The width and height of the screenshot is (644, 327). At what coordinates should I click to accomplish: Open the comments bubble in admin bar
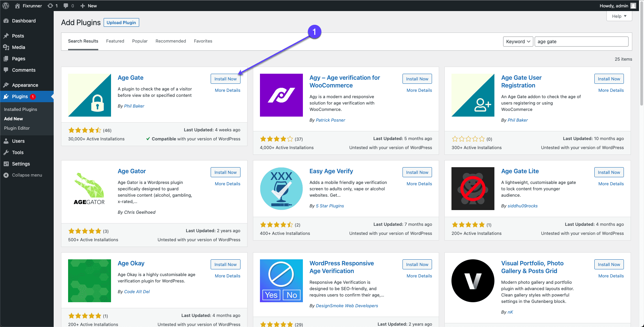point(66,6)
